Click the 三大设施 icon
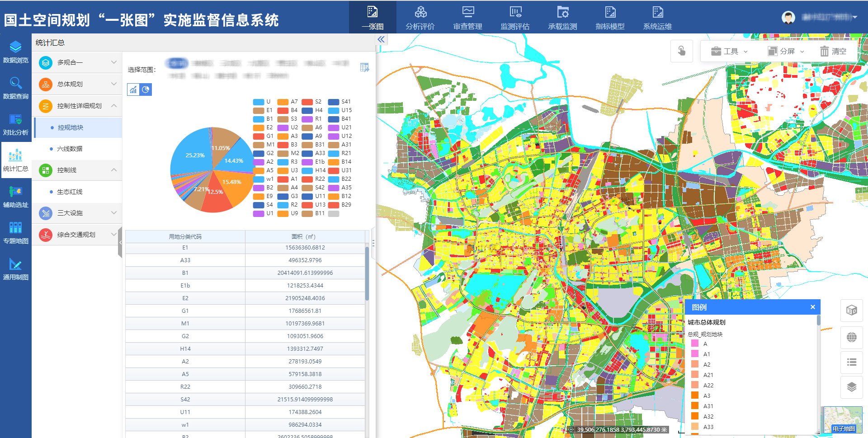 [x=46, y=213]
